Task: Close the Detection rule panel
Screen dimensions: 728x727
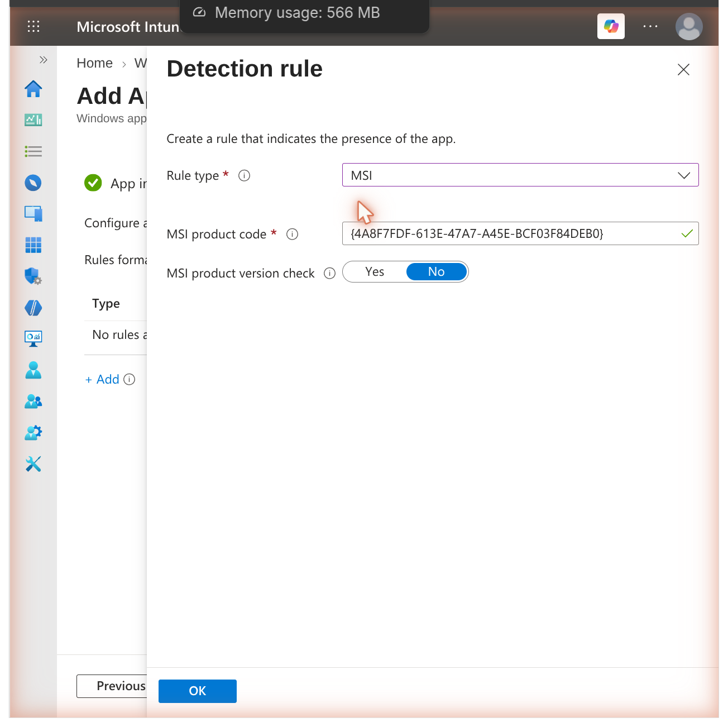Action: pos(683,69)
